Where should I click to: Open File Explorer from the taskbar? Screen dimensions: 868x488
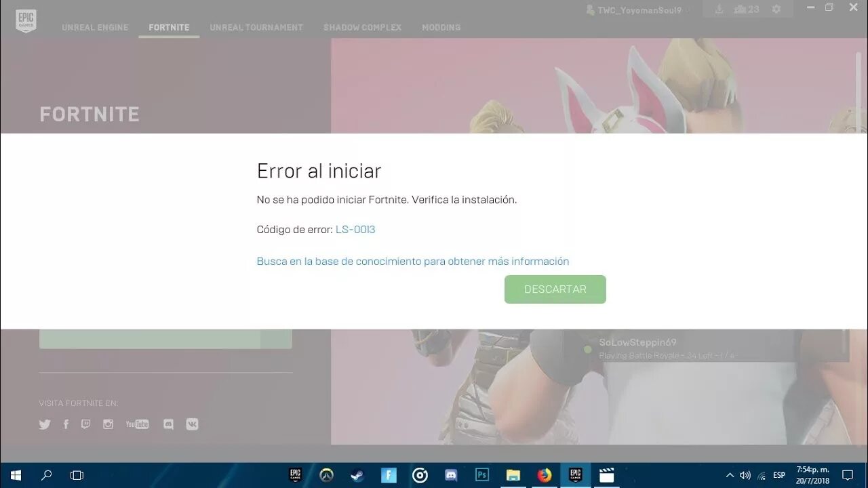(513, 475)
